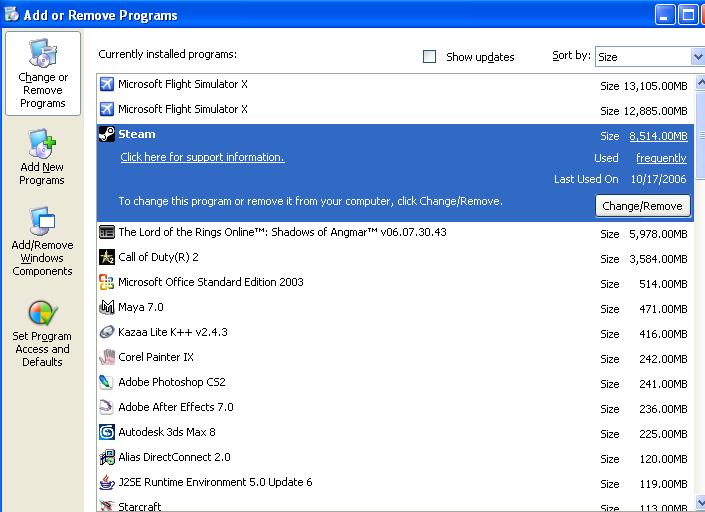Click the Used frequently link

coord(661,158)
